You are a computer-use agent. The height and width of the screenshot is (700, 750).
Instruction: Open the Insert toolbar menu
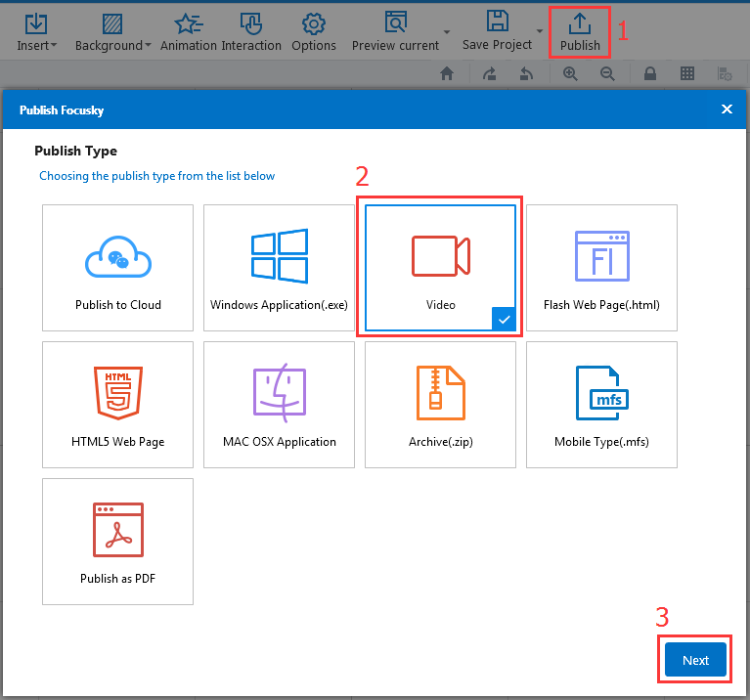[36, 32]
